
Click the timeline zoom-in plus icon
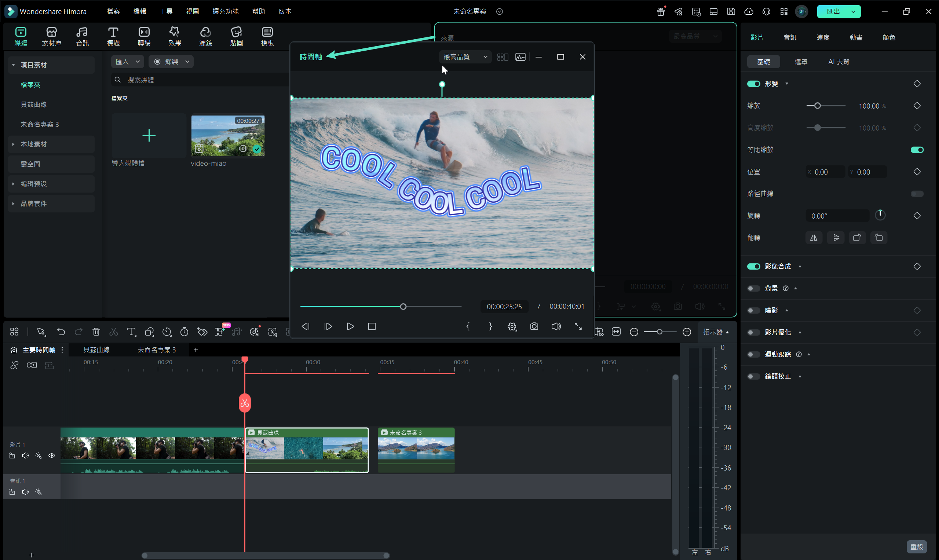tap(687, 332)
